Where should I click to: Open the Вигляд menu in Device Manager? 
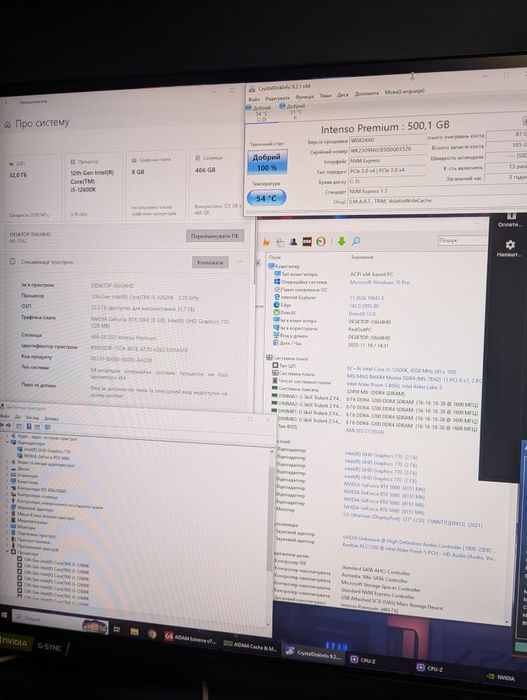32,418
